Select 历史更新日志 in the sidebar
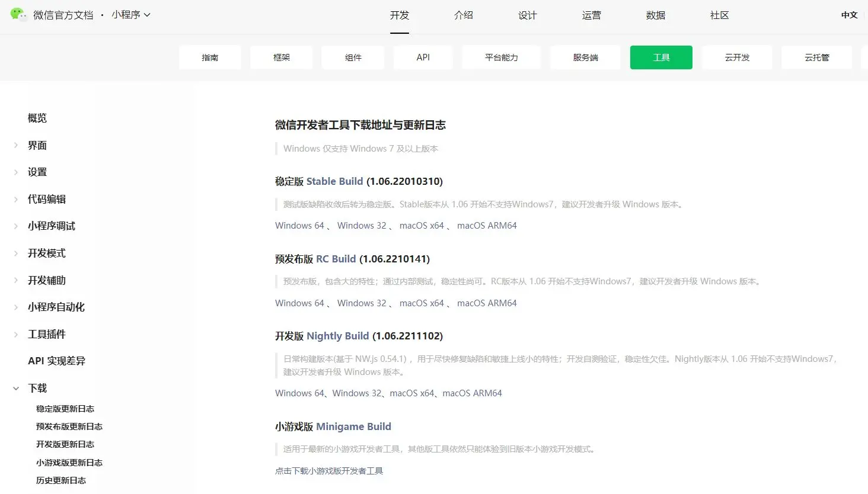This screenshot has height=494, width=868. pos(62,480)
